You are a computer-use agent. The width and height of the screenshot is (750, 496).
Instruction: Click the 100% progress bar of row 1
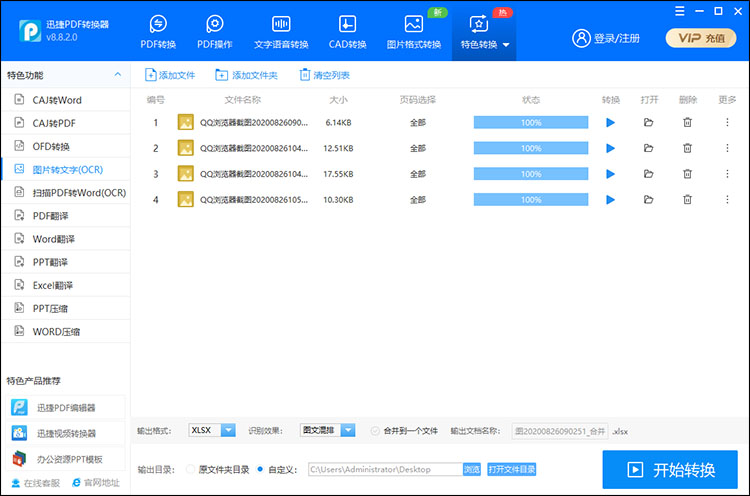coord(531,122)
